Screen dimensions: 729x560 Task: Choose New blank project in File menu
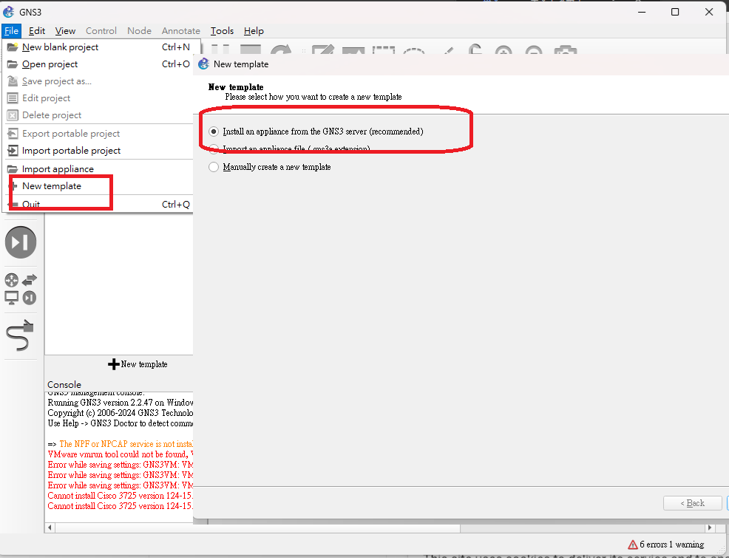[x=99, y=47]
